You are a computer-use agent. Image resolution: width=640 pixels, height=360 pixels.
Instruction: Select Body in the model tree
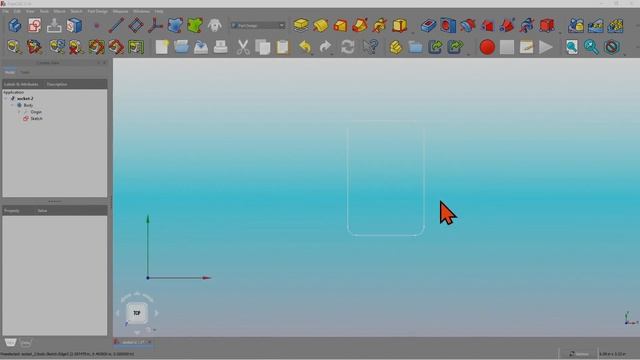point(28,105)
